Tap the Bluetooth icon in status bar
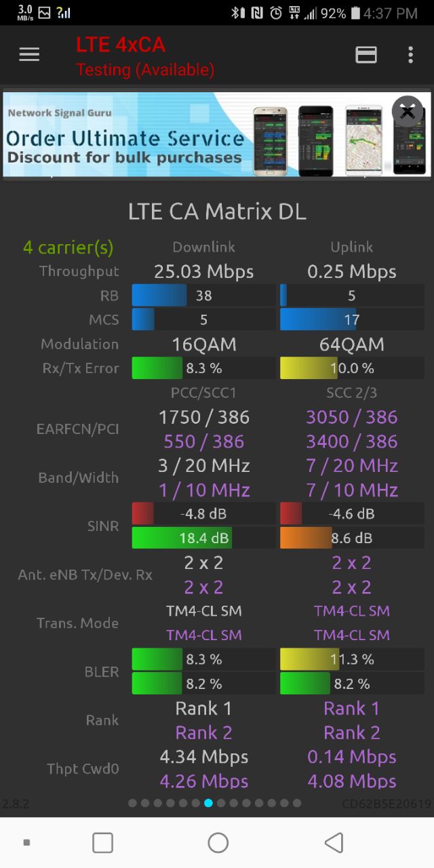This screenshot has width=434, height=868. [x=237, y=13]
